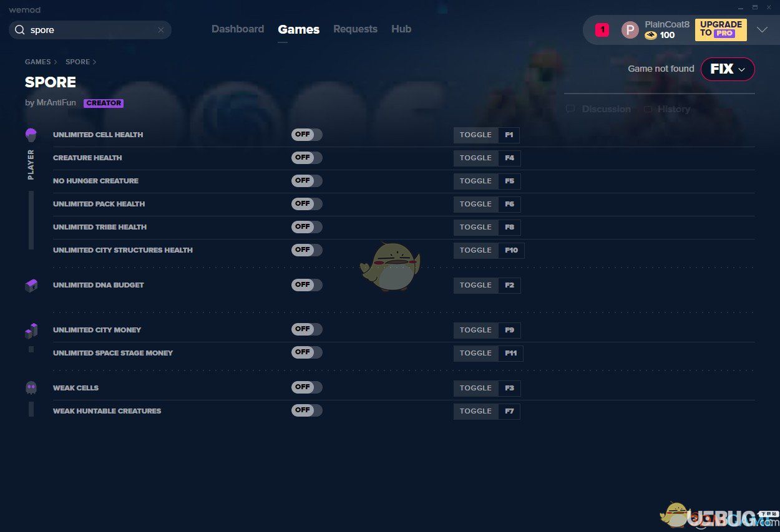The width and height of the screenshot is (780, 532).
Task: Change the F9 hotkey for City Money
Action: coord(509,330)
